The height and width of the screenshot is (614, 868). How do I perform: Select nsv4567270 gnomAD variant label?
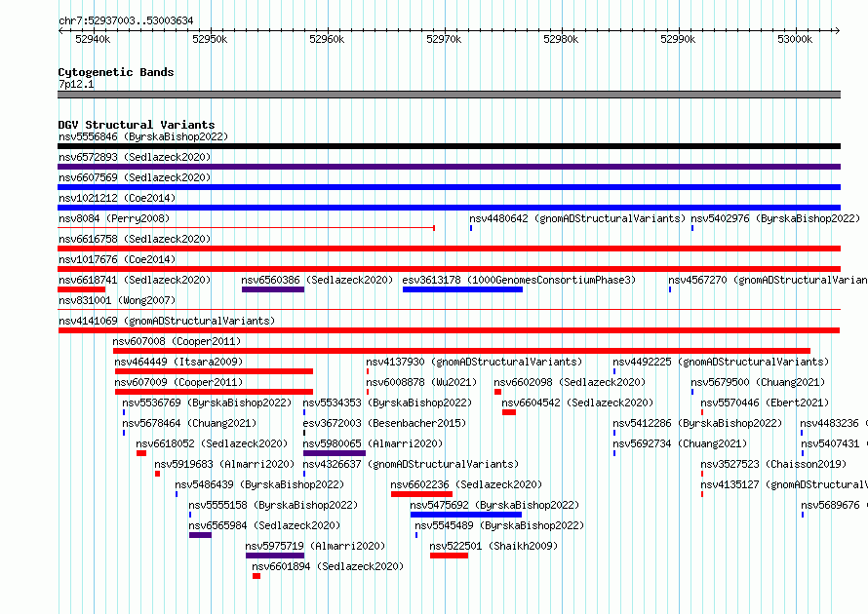[768, 280]
